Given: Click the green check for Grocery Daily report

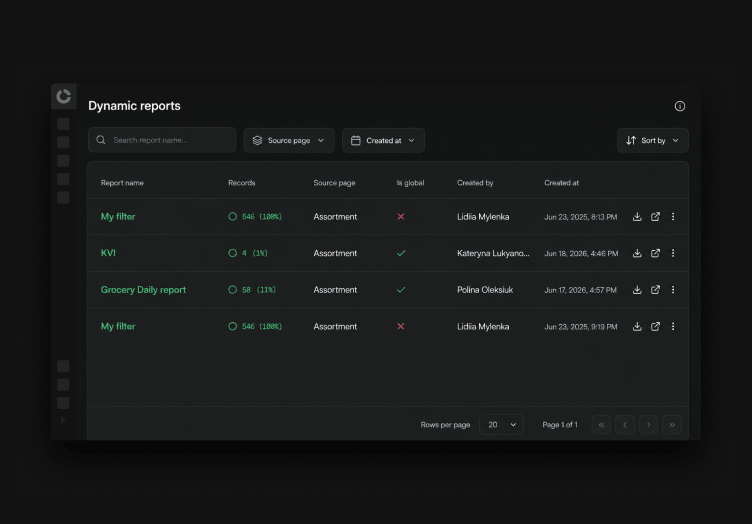Looking at the screenshot, I should [401, 290].
